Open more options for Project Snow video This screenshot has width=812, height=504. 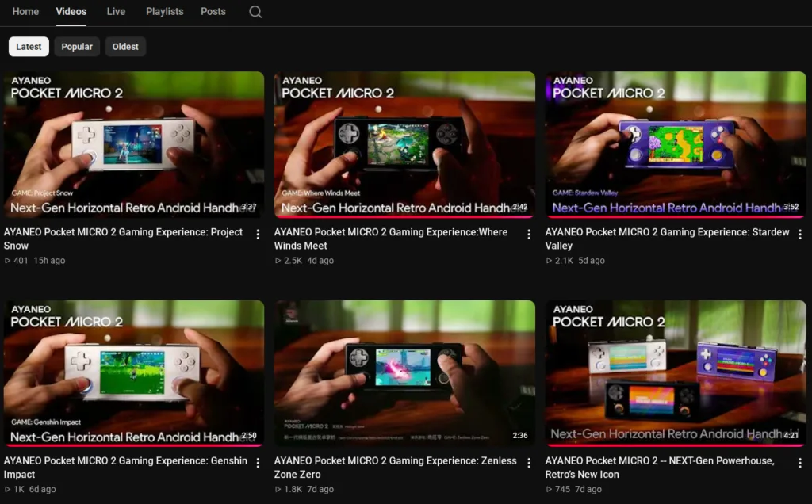click(x=258, y=235)
